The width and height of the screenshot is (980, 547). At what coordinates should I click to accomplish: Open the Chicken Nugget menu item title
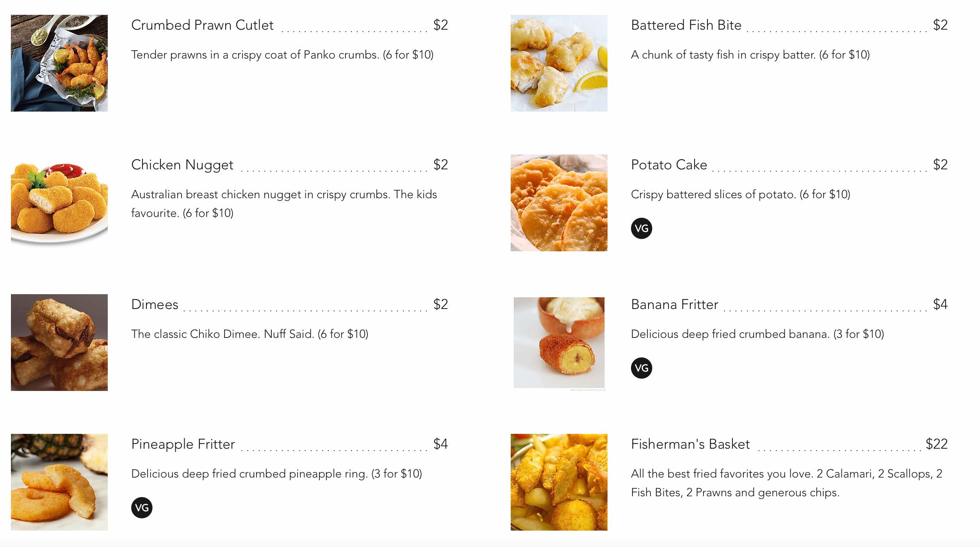(x=182, y=165)
